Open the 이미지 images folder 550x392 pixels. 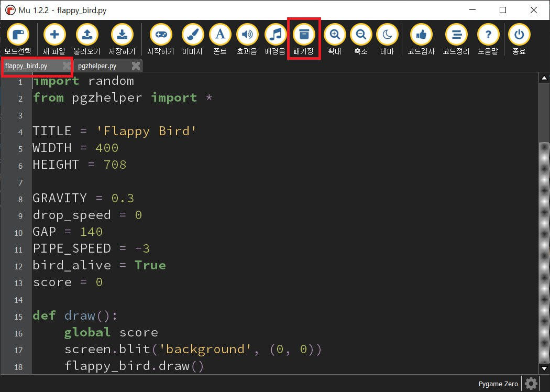coord(192,35)
